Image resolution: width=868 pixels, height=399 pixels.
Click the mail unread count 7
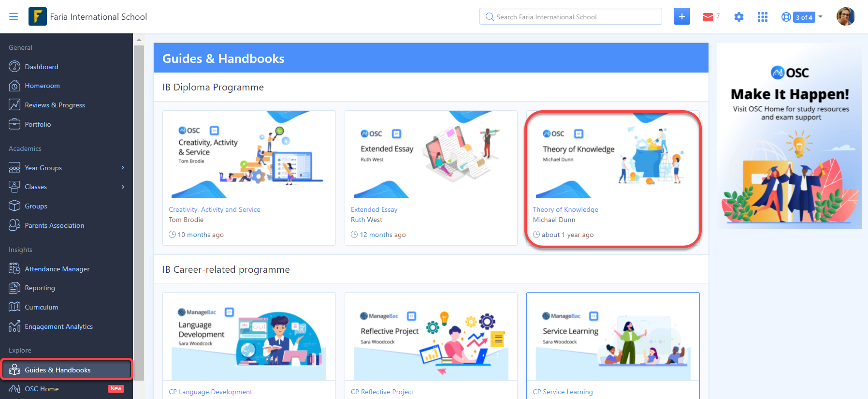tap(718, 16)
